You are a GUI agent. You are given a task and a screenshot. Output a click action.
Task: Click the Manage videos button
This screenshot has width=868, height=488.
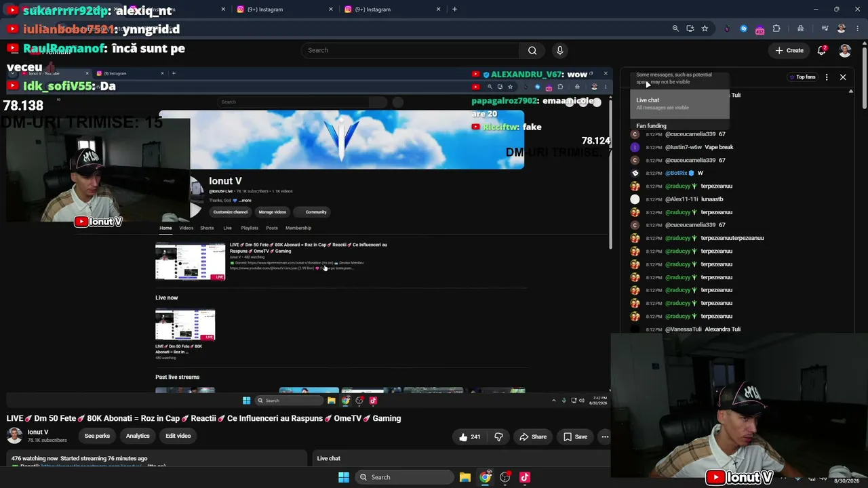[x=272, y=212]
